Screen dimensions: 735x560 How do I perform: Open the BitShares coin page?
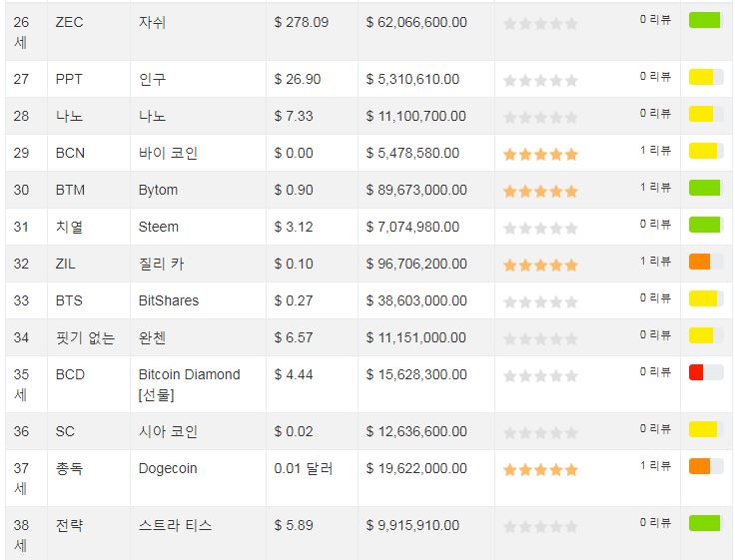[x=168, y=300]
